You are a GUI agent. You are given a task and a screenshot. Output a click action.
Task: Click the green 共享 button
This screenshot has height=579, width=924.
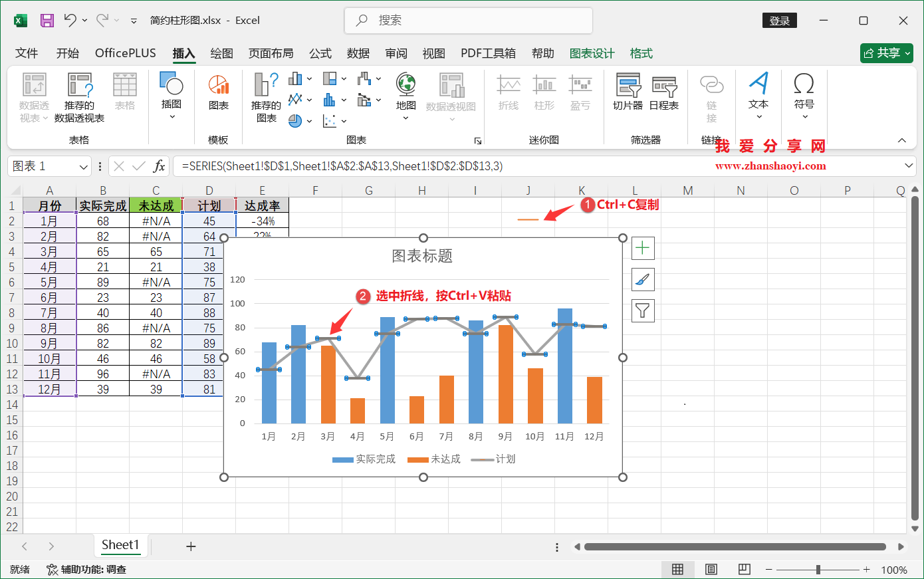click(x=886, y=53)
